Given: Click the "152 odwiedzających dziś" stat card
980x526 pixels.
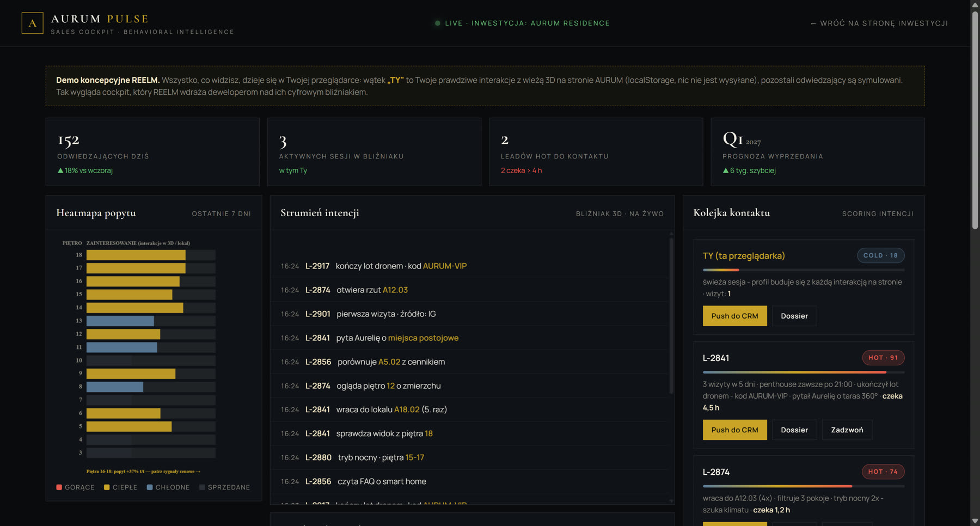Looking at the screenshot, I should [x=152, y=152].
